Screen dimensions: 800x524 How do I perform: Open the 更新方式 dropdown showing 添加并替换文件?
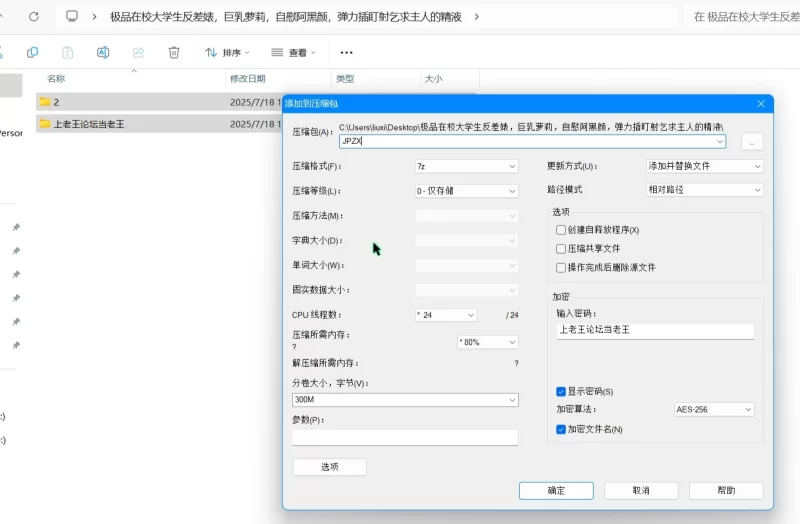705,166
